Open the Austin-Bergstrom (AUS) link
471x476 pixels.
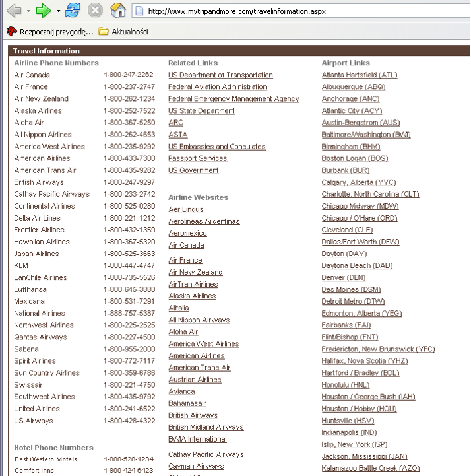(361, 123)
